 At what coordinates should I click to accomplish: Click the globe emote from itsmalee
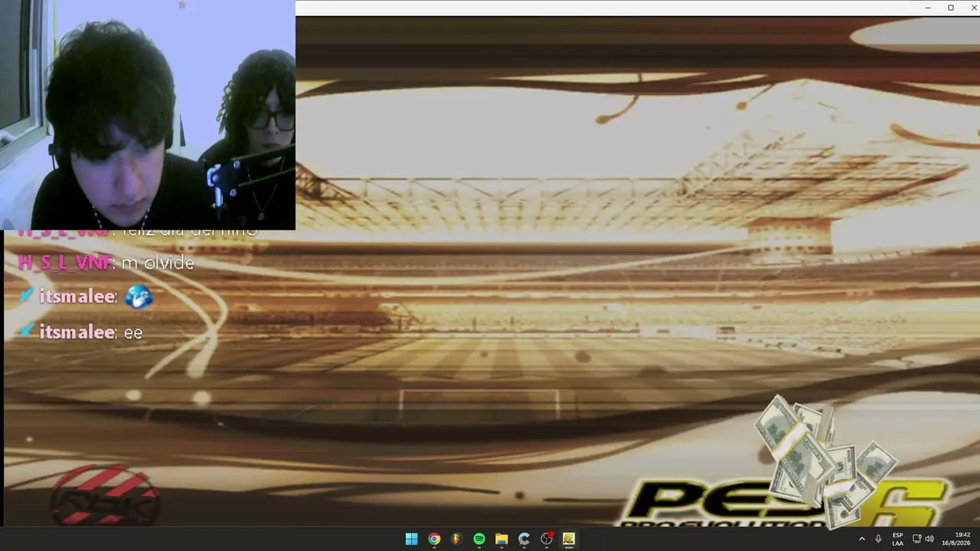(139, 297)
